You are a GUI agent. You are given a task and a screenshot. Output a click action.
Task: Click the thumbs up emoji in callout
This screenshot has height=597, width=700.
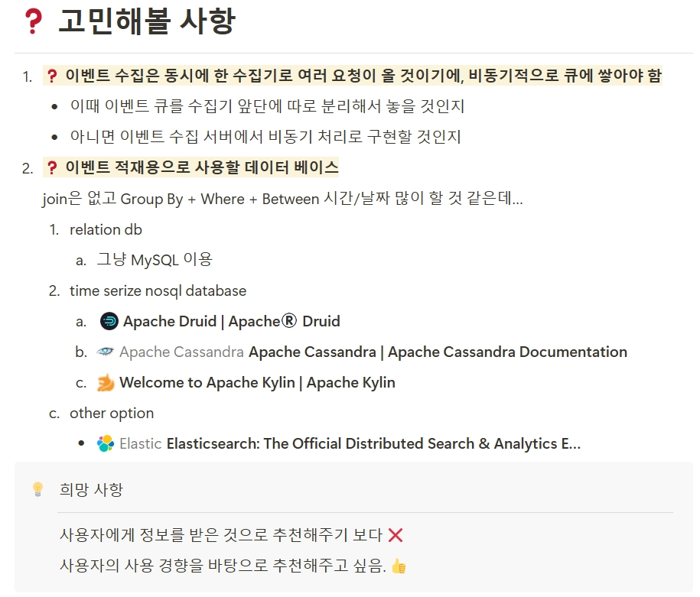(x=399, y=566)
